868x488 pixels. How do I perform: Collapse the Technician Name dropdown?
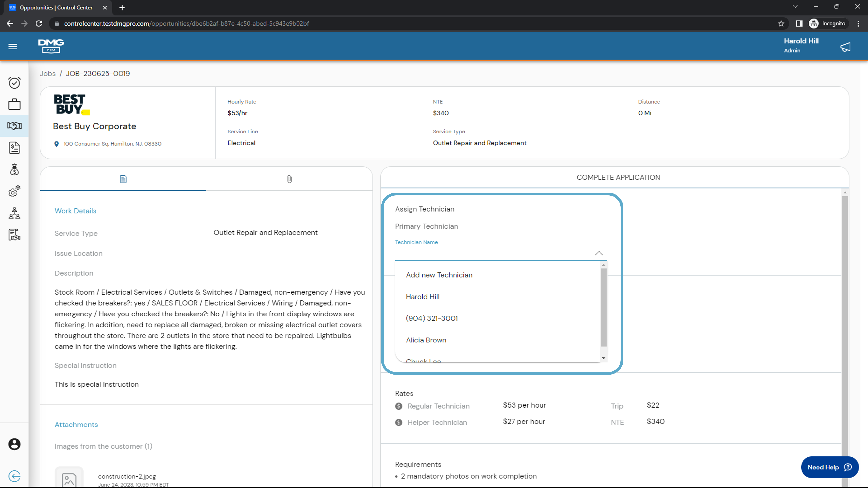tap(599, 253)
